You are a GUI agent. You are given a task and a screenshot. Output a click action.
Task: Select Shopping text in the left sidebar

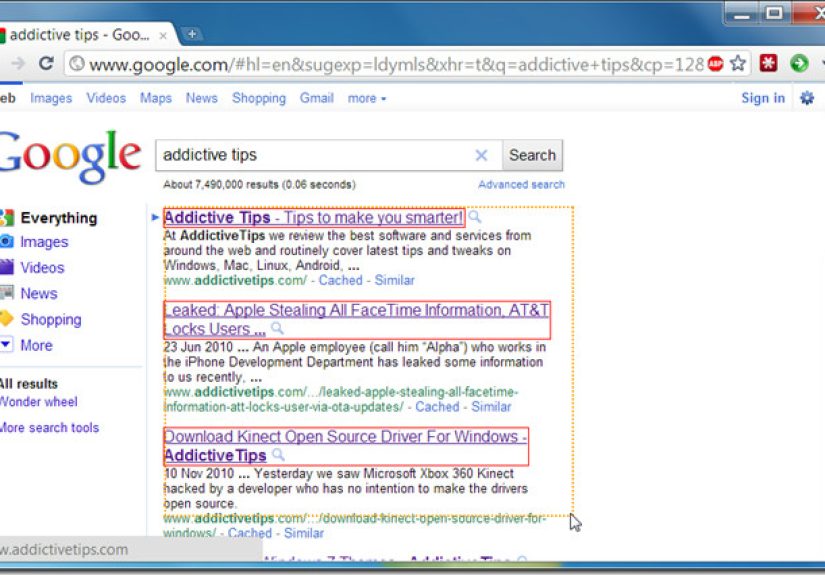[51, 319]
